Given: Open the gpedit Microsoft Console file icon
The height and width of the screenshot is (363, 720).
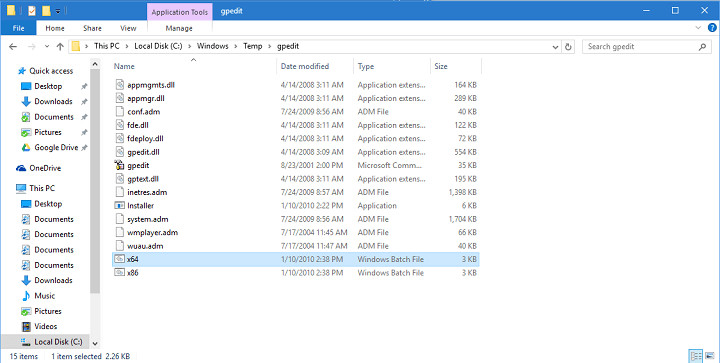Looking at the screenshot, I should 119,165.
